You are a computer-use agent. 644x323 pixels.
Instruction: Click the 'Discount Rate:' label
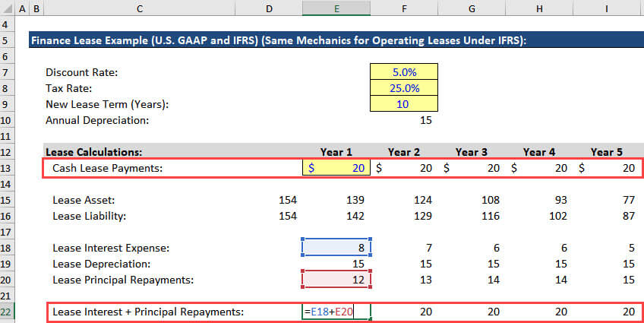coord(82,72)
